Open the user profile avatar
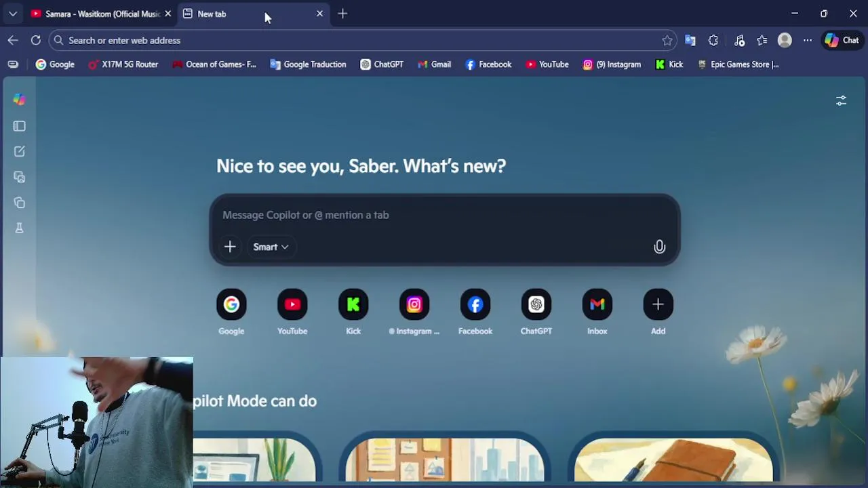The height and width of the screenshot is (488, 868). [785, 41]
